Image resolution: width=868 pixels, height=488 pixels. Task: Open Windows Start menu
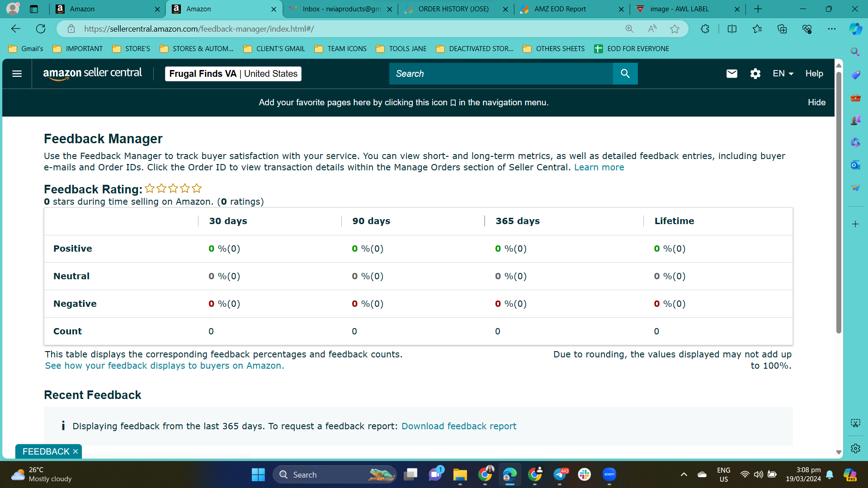tap(258, 474)
